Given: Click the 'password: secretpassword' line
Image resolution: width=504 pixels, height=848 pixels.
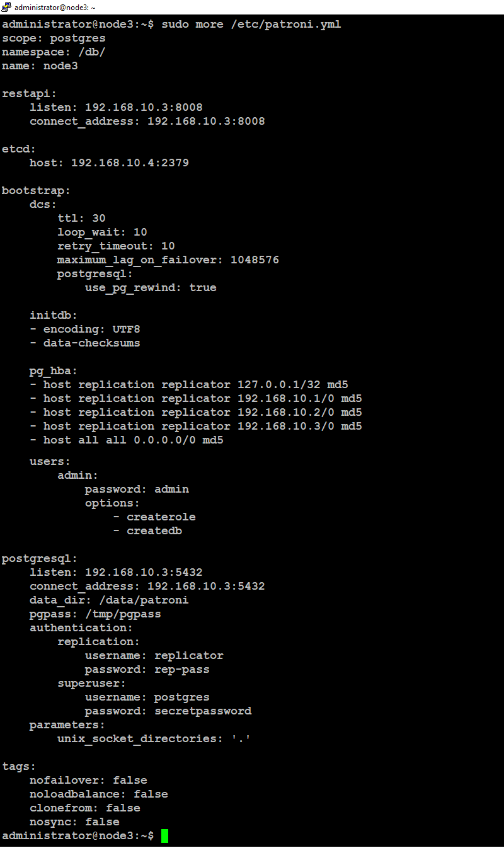Looking at the screenshot, I should (168, 711).
